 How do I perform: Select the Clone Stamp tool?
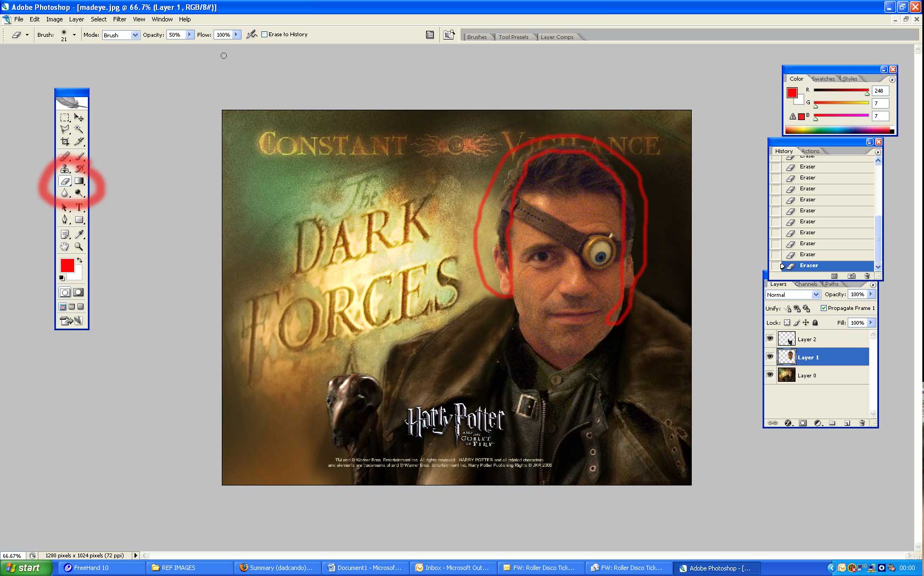pos(65,168)
